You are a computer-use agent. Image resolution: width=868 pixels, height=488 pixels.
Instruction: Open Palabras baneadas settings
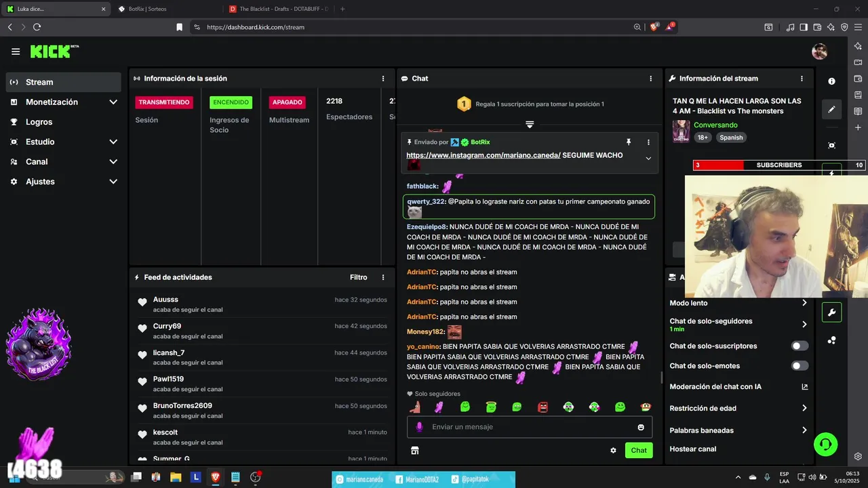[x=738, y=430]
